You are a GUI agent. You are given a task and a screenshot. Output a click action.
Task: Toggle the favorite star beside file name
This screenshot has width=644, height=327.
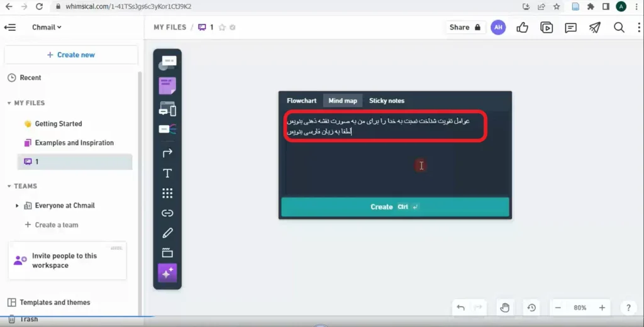[222, 27]
